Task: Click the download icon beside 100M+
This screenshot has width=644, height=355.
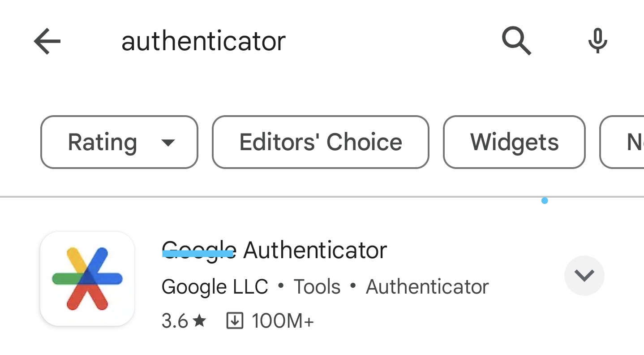Action: tap(235, 321)
